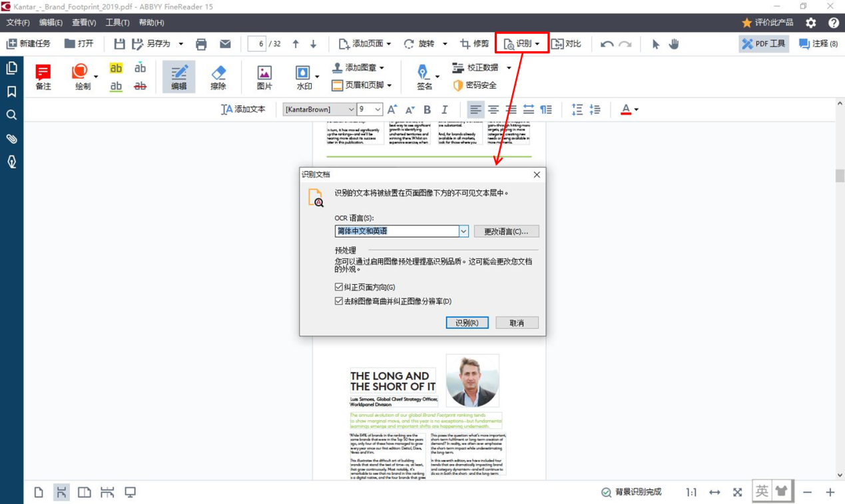Viewport: 845px width, 504px height.
Task: Open the 查看 View menu
Action: click(x=84, y=23)
